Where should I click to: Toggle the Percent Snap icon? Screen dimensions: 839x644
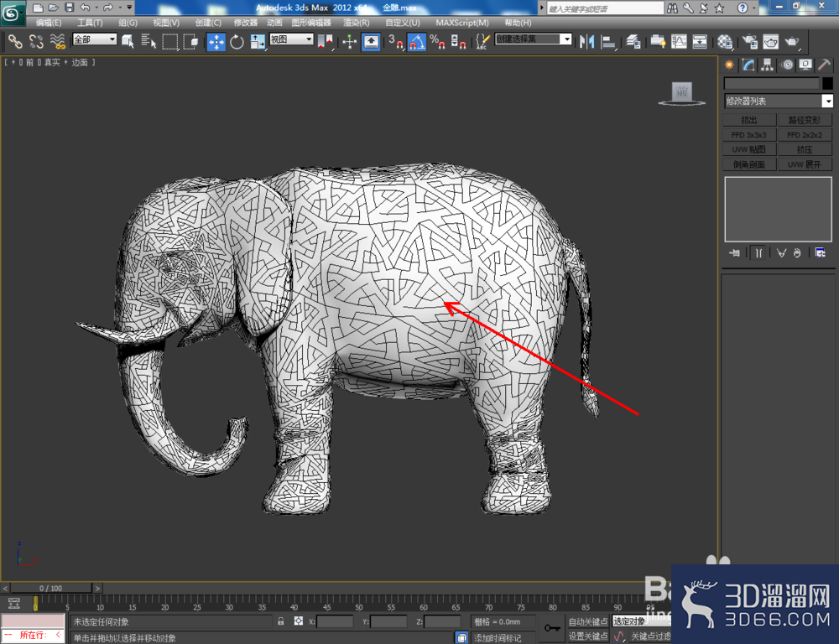point(437,42)
